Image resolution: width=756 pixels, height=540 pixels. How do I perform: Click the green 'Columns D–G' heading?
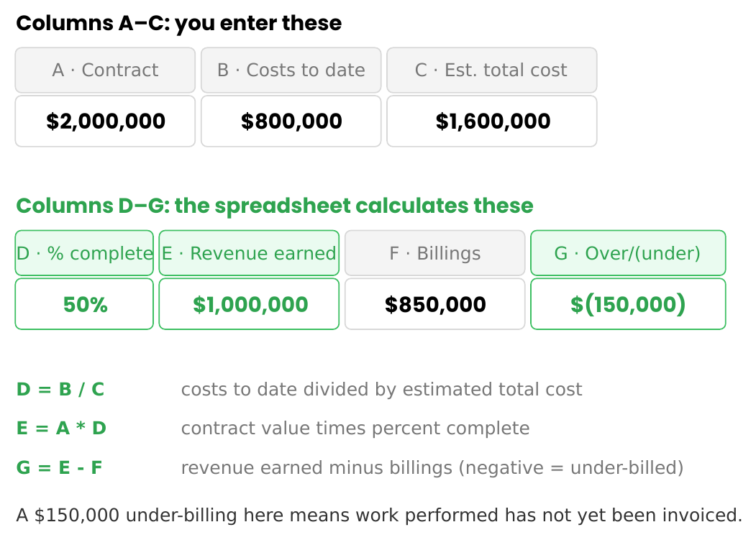(275, 206)
